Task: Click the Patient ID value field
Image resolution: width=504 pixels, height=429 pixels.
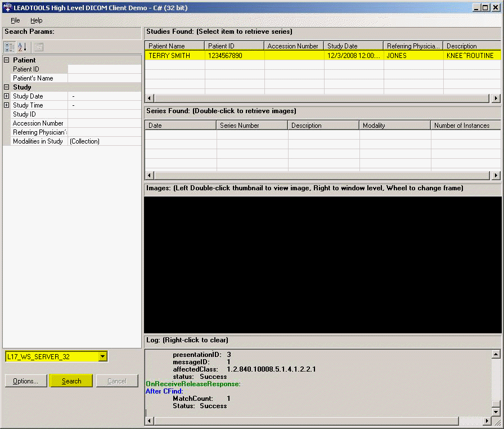Action: click(x=104, y=69)
